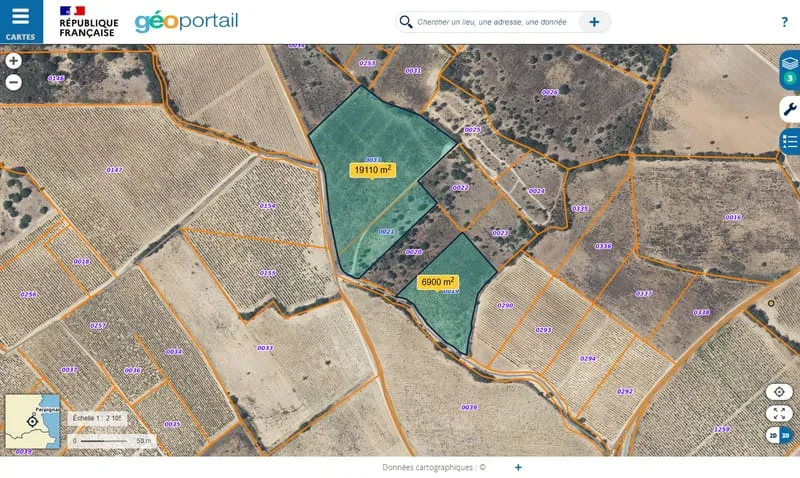Focus the 'Chercher un lieu' search field
Image resolution: width=800 pixels, height=478 pixels.
[492, 22]
